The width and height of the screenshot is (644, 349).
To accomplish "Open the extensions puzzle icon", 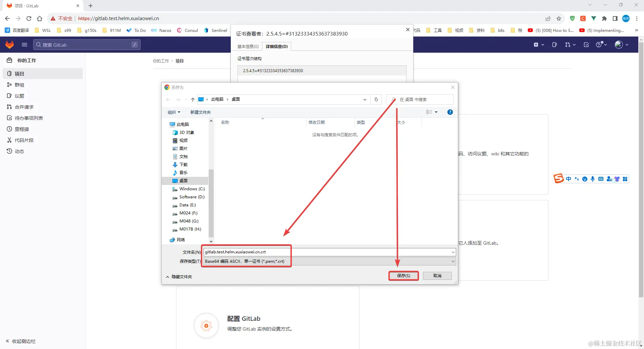I will coord(604,18).
